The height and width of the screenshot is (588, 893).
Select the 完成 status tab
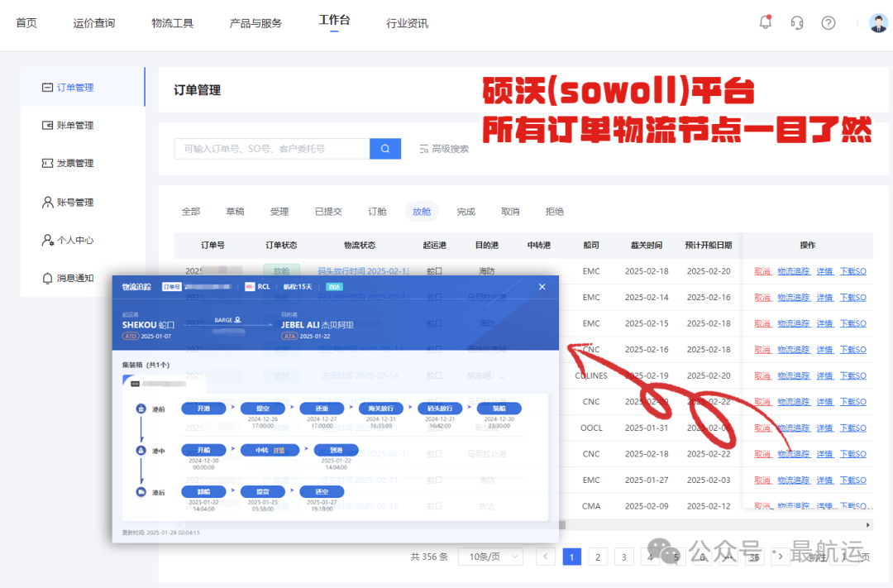point(466,212)
